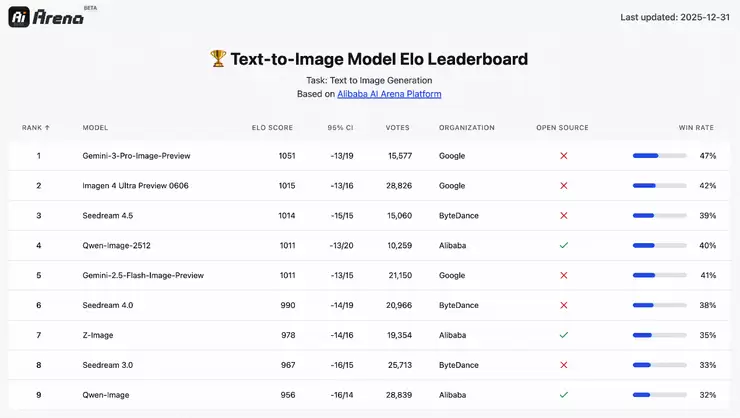
Task: Click red X in Seedream 4.5 row
Action: coord(564,215)
